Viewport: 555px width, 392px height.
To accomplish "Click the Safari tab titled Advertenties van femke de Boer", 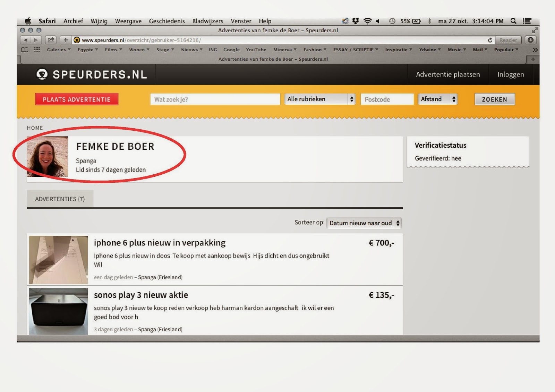I will [x=273, y=59].
